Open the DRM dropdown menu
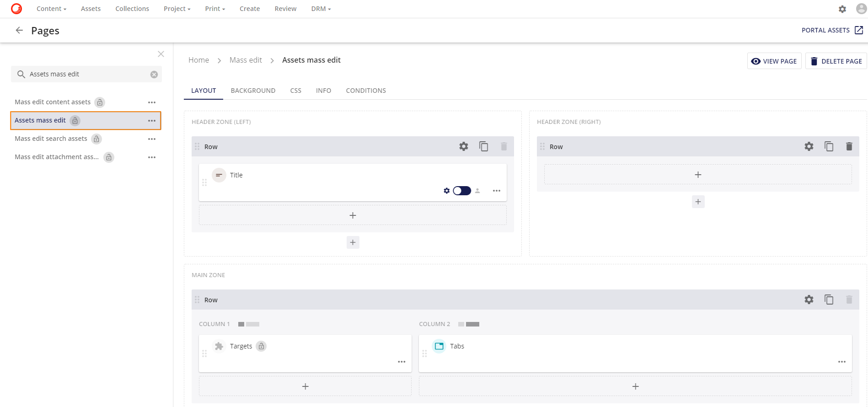 click(321, 9)
